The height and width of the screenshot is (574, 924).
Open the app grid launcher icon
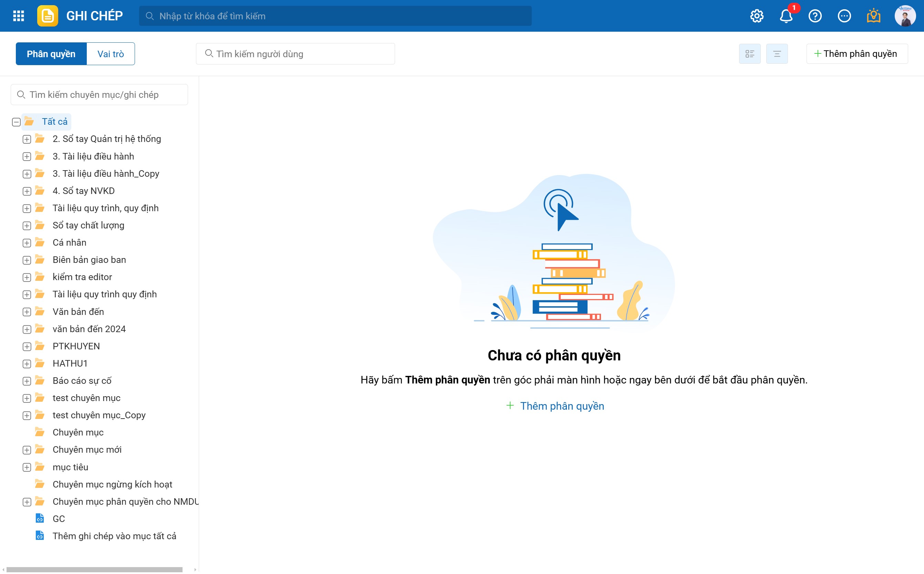pos(18,16)
